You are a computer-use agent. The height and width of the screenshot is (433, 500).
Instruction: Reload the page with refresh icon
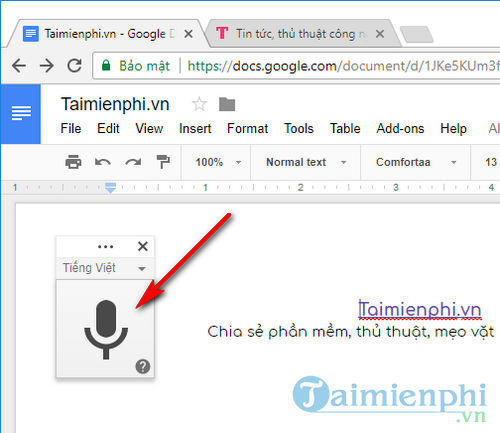coord(75,66)
